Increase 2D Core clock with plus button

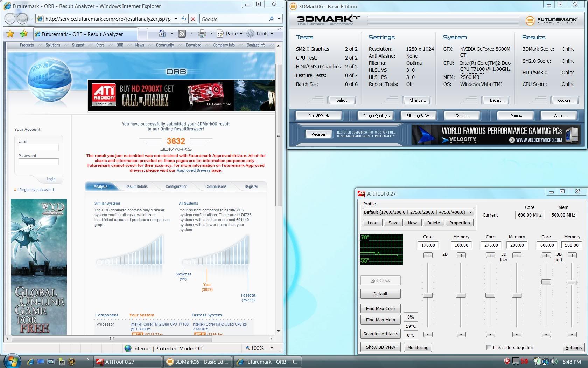pos(428,255)
